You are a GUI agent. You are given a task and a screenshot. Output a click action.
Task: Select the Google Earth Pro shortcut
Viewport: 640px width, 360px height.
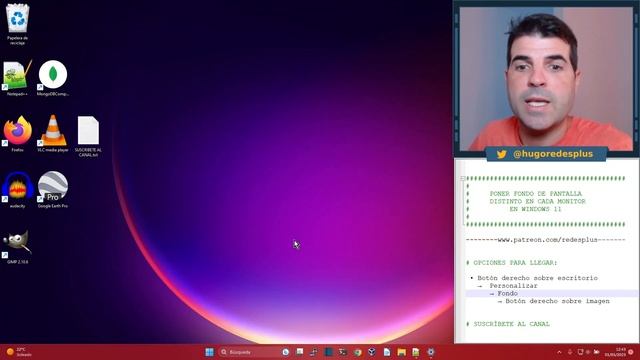pyautogui.click(x=53, y=190)
